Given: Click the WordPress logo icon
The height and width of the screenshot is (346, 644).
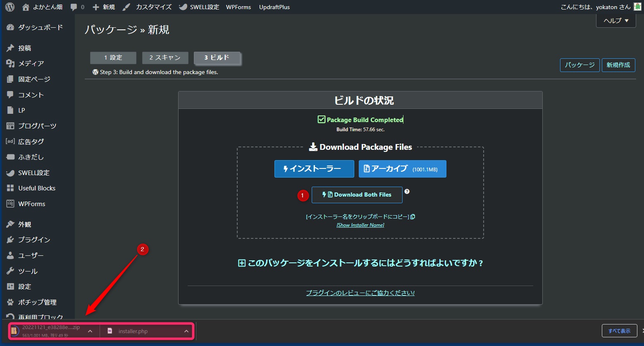Looking at the screenshot, I should coord(10,7).
